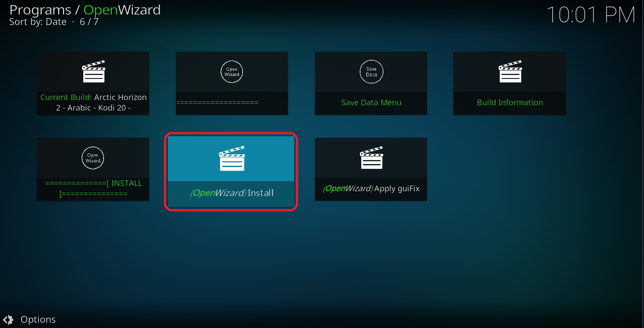Image resolution: width=644 pixels, height=328 pixels.
Task: Launch the highlighted OpenWizard Install tile
Action: click(x=231, y=171)
